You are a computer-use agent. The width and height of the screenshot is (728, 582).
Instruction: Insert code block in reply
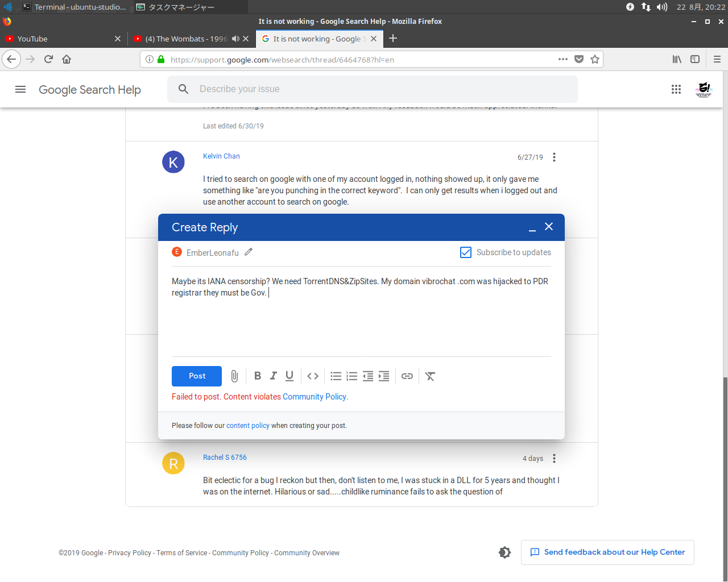[x=313, y=376]
